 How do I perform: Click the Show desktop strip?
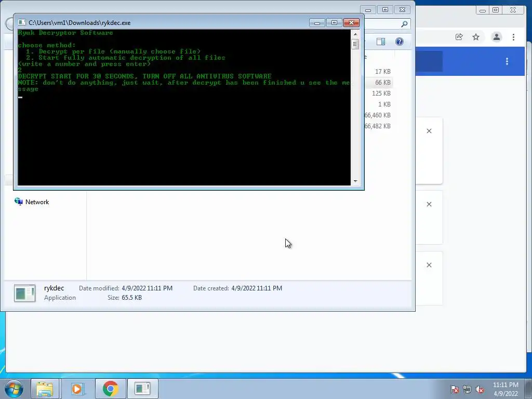click(x=528, y=389)
